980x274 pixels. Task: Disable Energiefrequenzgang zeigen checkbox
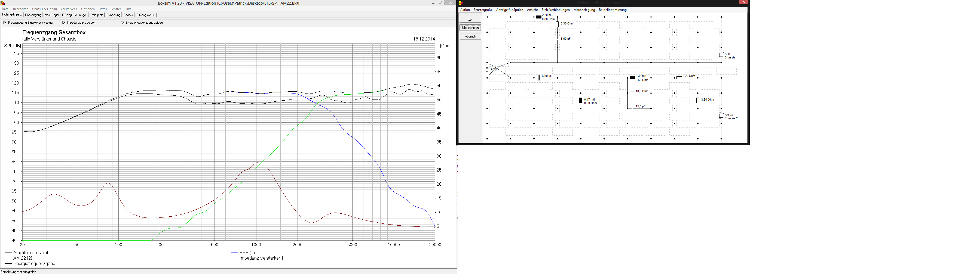click(122, 23)
